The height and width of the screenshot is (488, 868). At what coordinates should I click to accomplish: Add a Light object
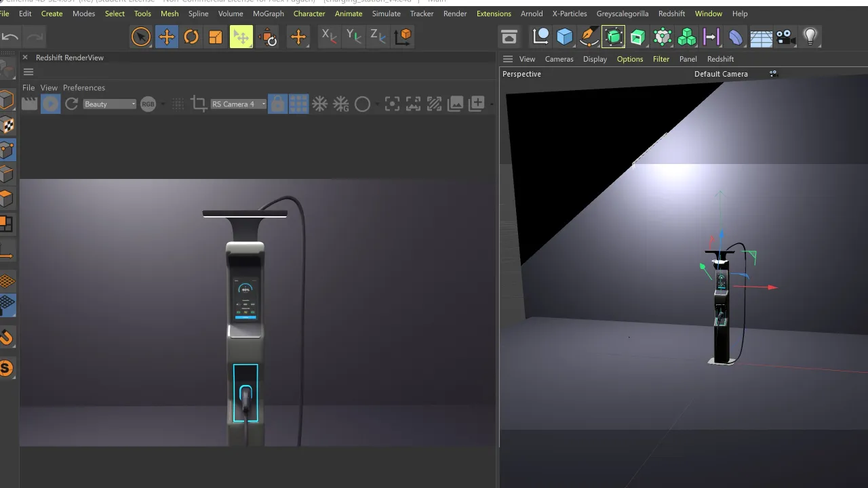(x=810, y=37)
